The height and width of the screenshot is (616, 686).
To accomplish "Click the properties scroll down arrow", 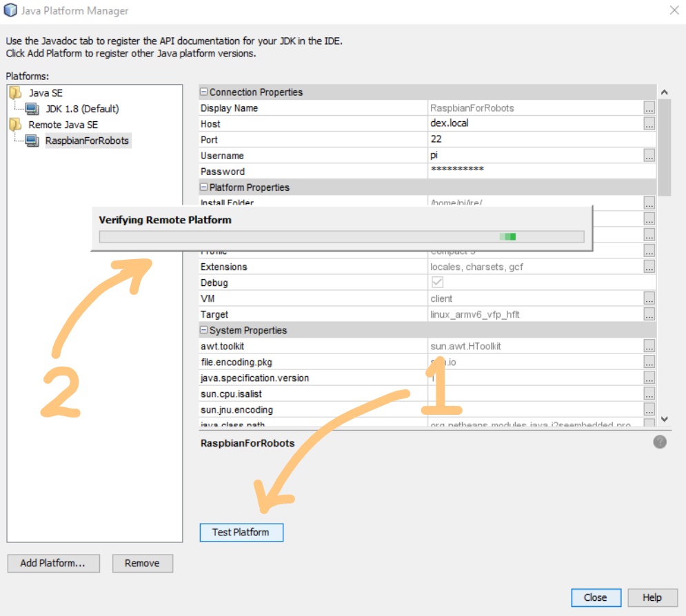I will coord(664,419).
